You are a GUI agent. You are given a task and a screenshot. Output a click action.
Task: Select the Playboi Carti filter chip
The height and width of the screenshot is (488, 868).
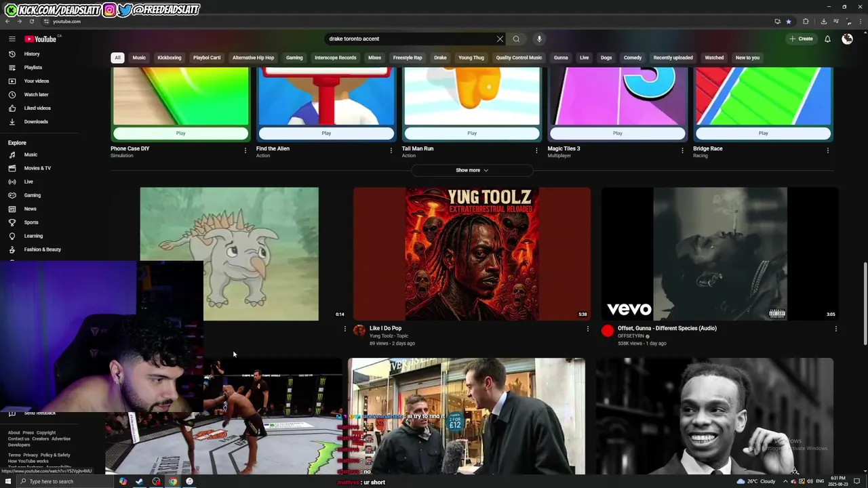(x=207, y=58)
